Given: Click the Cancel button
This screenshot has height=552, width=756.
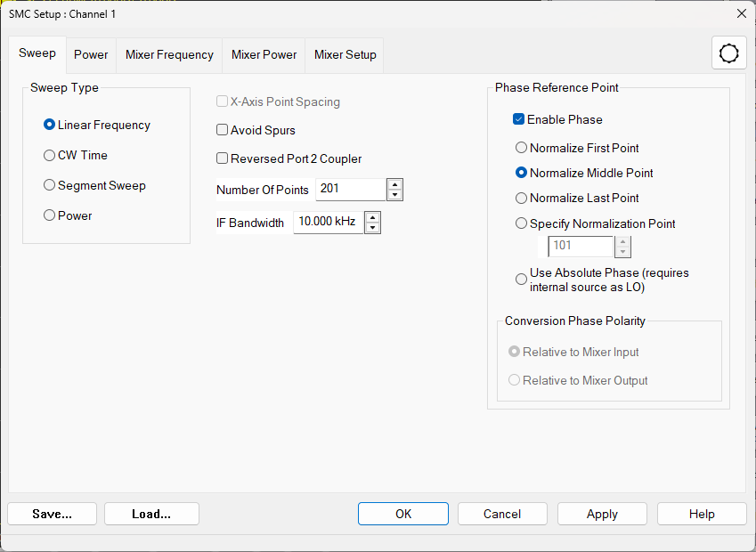Looking at the screenshot, I should click(502, 514).
